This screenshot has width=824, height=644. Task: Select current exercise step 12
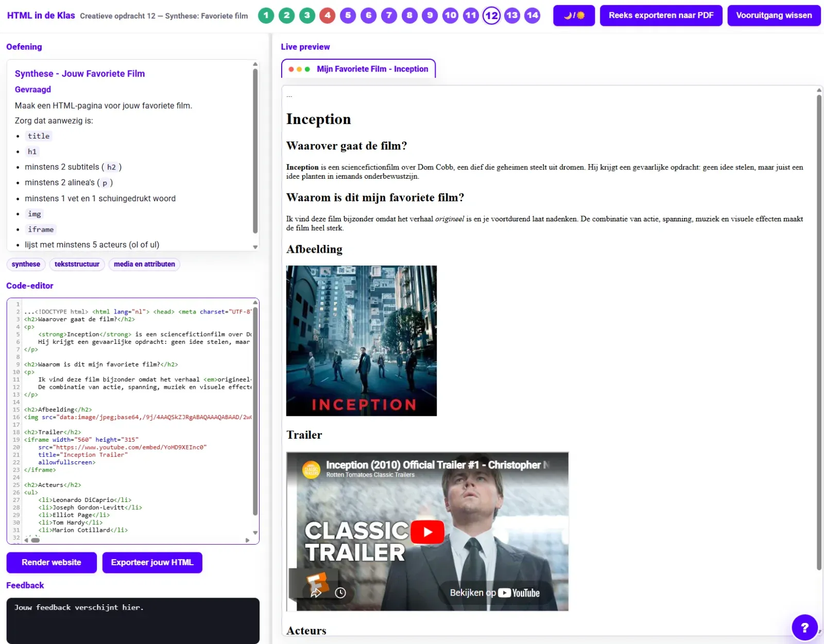coord(491,15)
